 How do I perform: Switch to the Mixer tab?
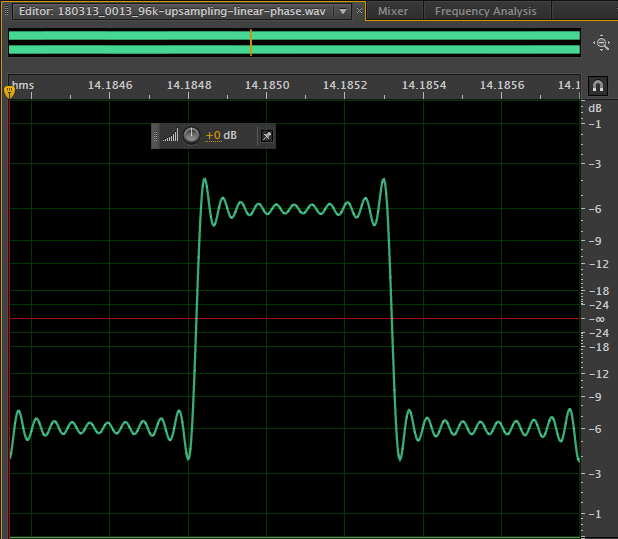392,11
